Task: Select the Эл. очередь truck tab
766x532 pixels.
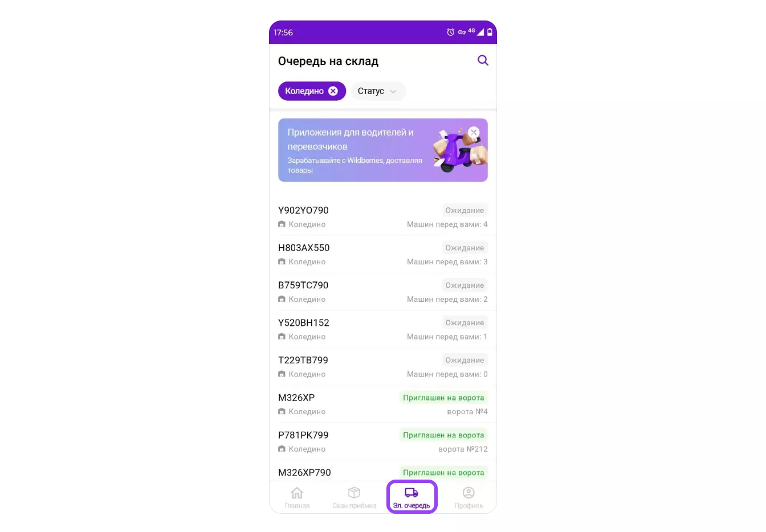Action: (x=411, y=497)
